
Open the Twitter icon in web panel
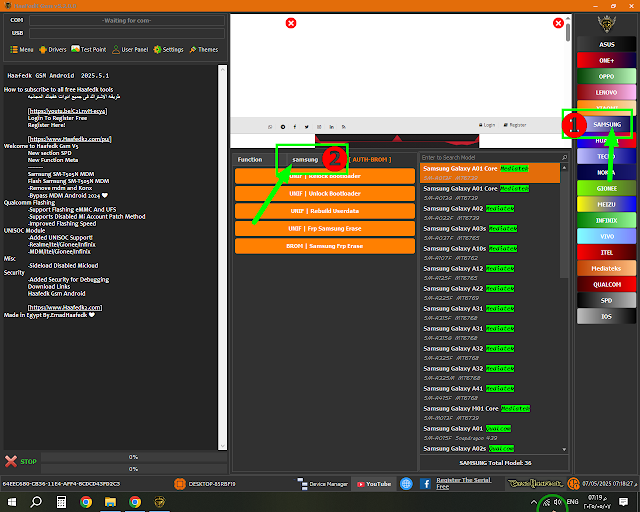coord(307,127)
